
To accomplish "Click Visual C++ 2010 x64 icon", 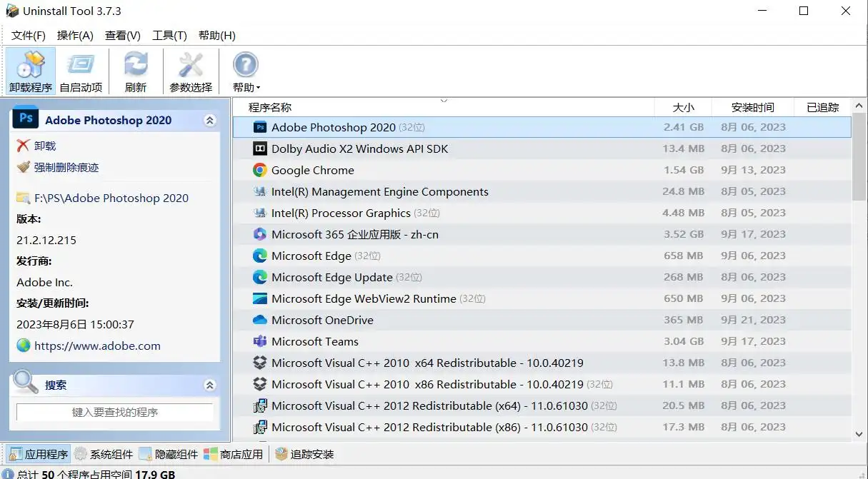I will (x=260, y=363).
